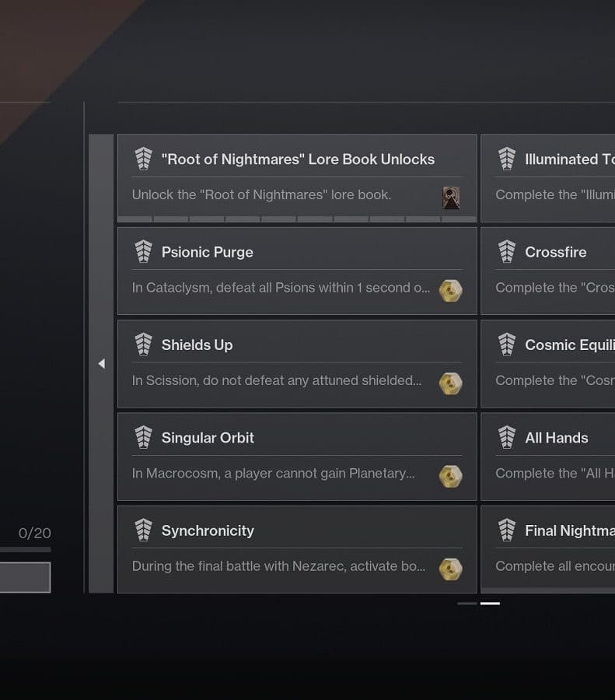Viewport: 615px width, 700px height.
Task: Click the triumph badge icon beside Synchronicity
Action: (x=143, y=530)
